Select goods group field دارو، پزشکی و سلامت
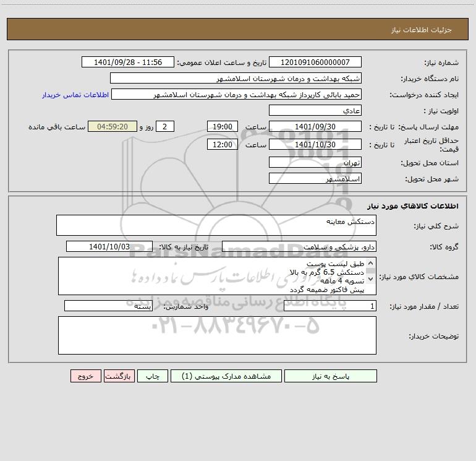Viewport: 476px width, 461px height. point(299,246)
